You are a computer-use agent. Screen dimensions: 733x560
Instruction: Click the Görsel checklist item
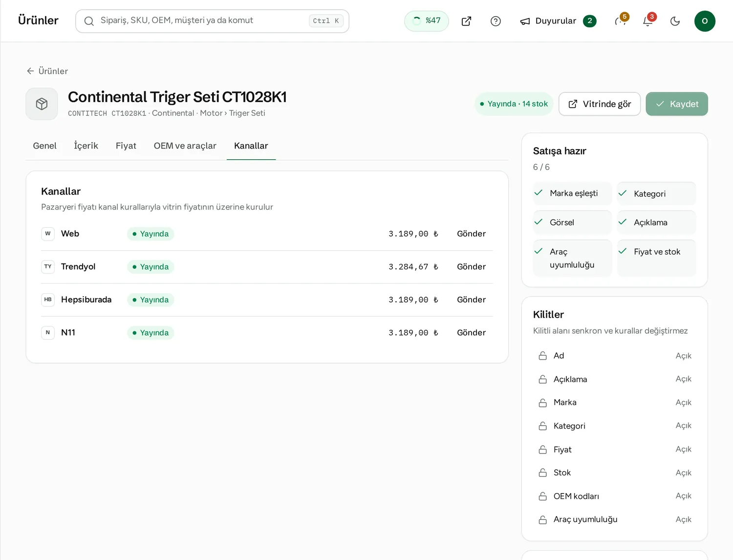pyautogui.click(x=572, y=222)
